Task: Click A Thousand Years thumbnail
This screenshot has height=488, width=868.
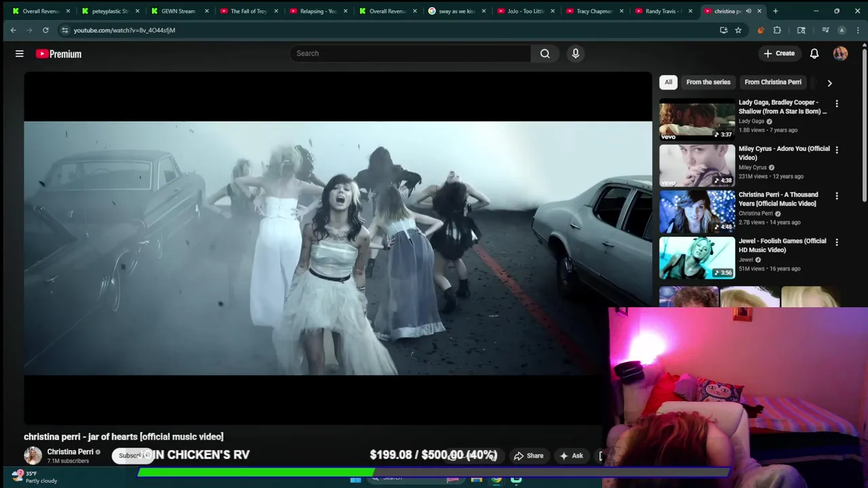Action: click(697, 211)
